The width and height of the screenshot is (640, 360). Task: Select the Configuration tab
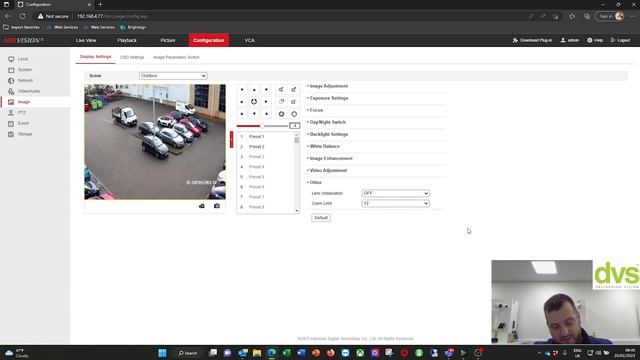click(209, 40)
